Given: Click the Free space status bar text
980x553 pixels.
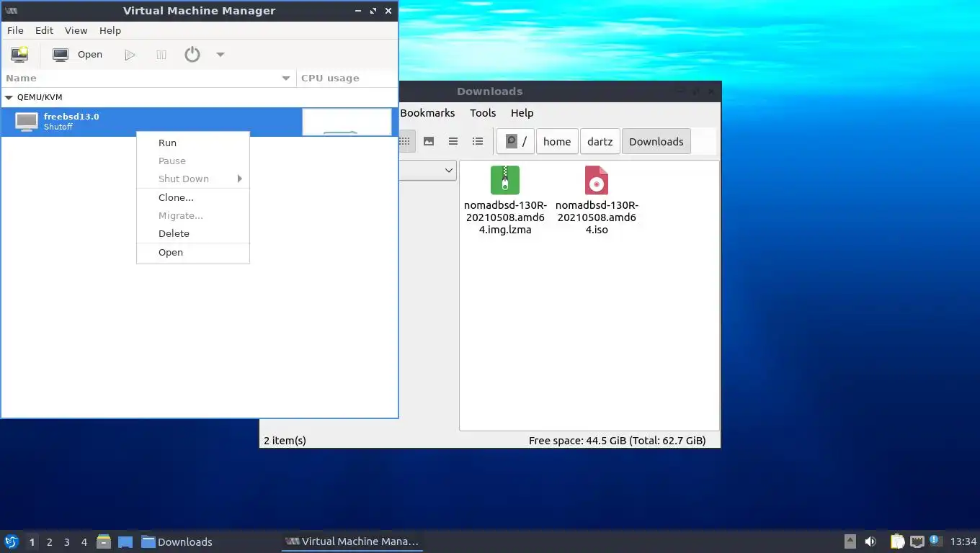Looking at the screenshot, I should click(617, 440).
